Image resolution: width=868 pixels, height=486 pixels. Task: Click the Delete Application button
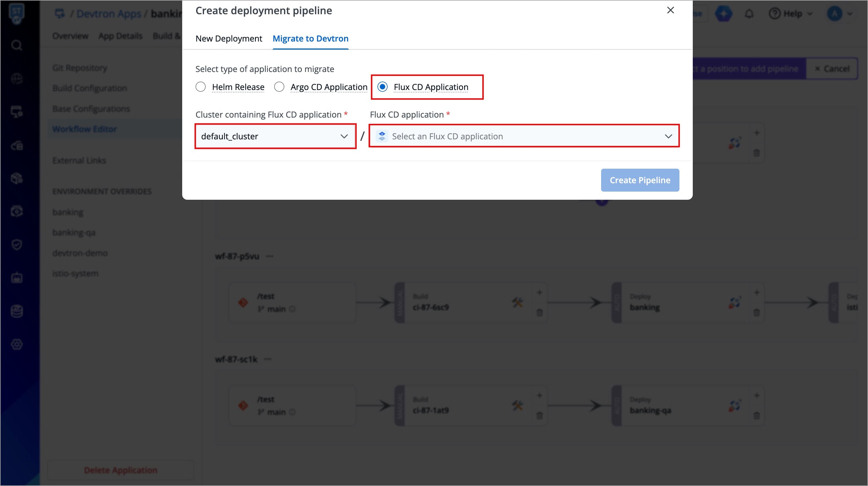click(120, 470)
